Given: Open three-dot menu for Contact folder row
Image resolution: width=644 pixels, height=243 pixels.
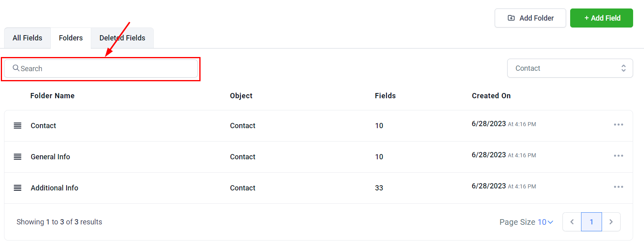Looking at the screenshot, I should click(618, 125).
